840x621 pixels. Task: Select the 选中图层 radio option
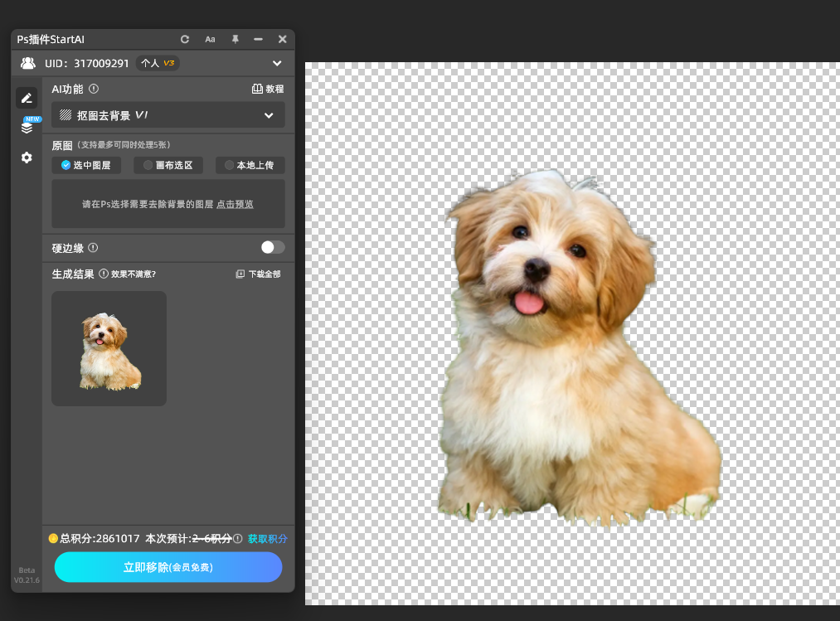coord(86,165)
